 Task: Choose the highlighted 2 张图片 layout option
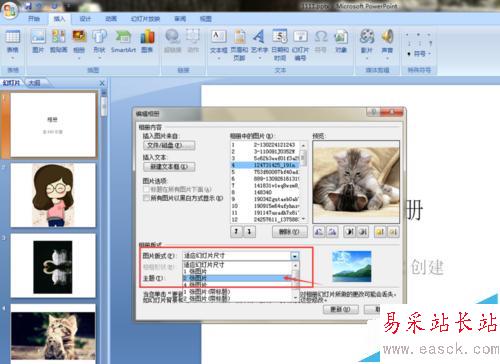(237, 278)
